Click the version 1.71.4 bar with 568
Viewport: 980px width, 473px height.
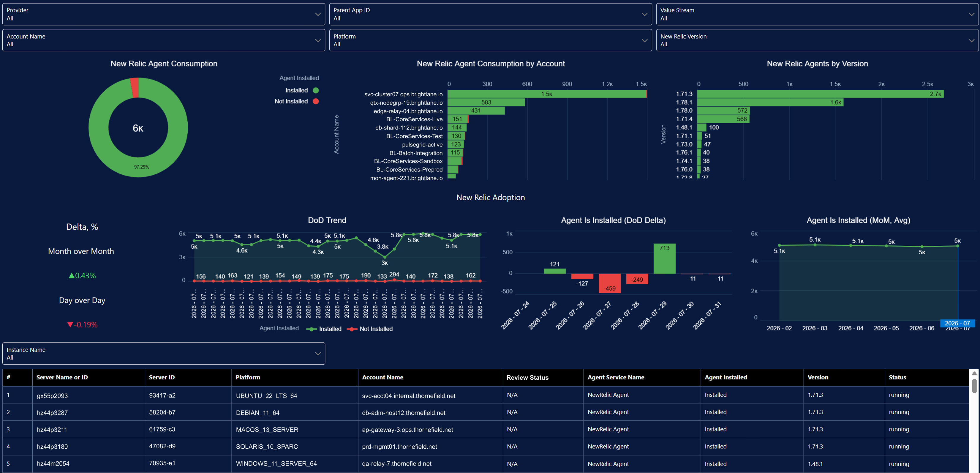click(723, 119)
